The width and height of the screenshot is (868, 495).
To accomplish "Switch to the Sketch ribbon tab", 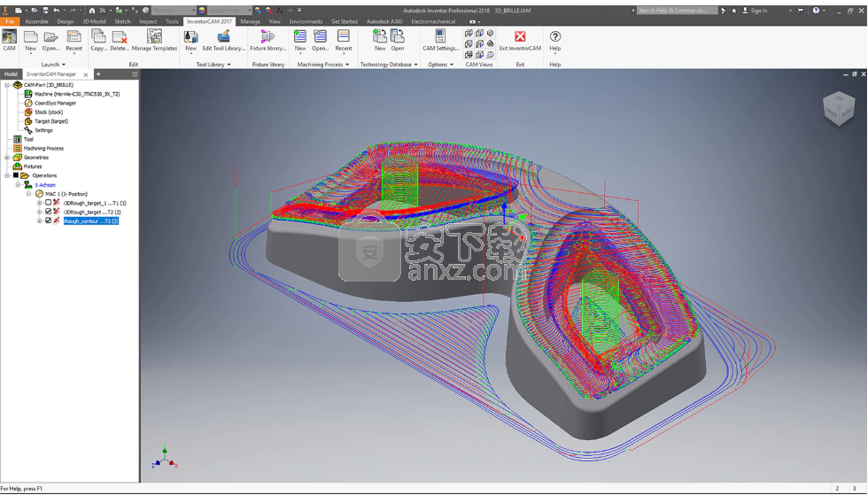I will [122, 21].
